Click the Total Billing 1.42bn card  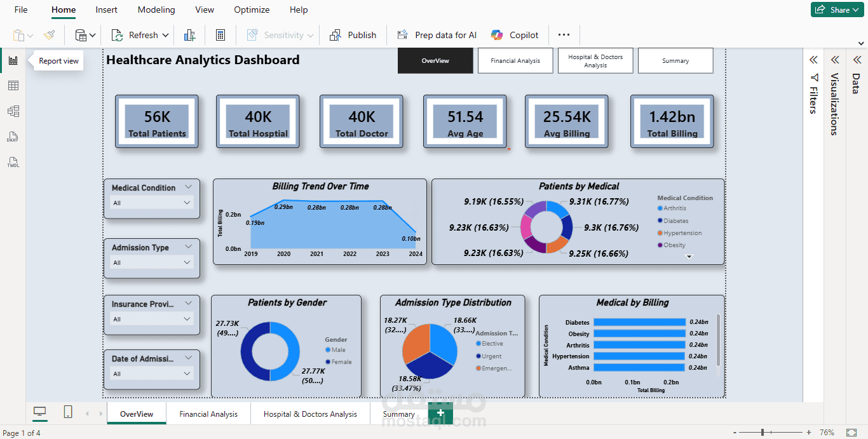pos(672,122)
